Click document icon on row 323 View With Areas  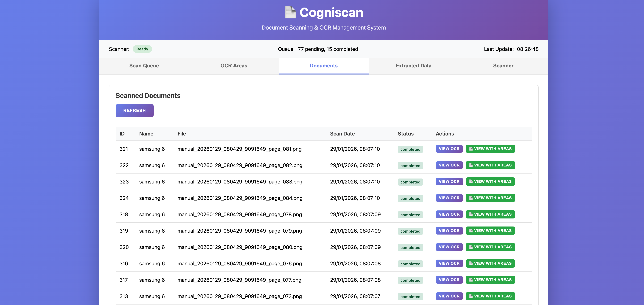471,181
